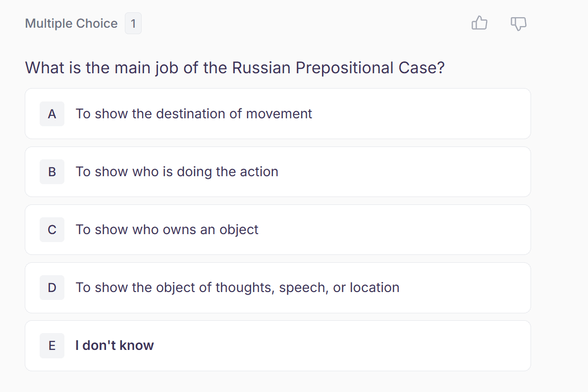Select the letter badge E
The width and height of the screenshot is (588, 392).
[52, 345]
